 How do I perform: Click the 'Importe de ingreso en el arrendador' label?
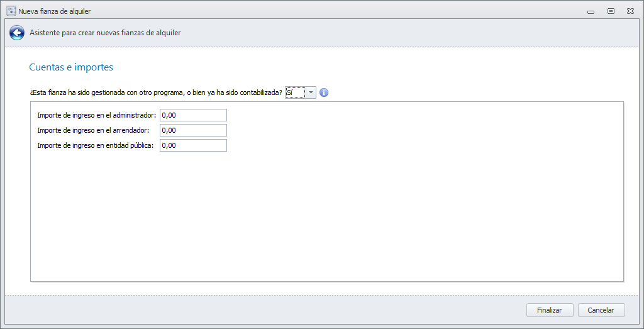tap(93, 130)
